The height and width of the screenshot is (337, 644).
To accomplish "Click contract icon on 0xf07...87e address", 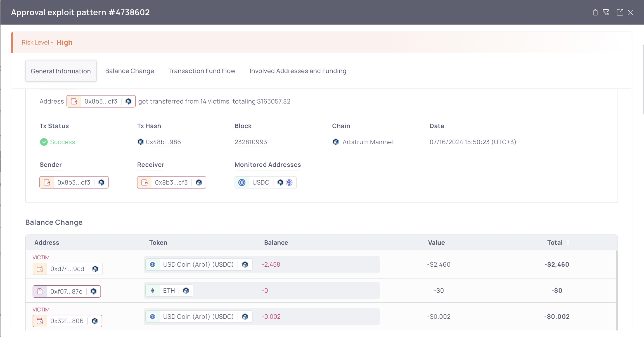I will tap(40, 291).
